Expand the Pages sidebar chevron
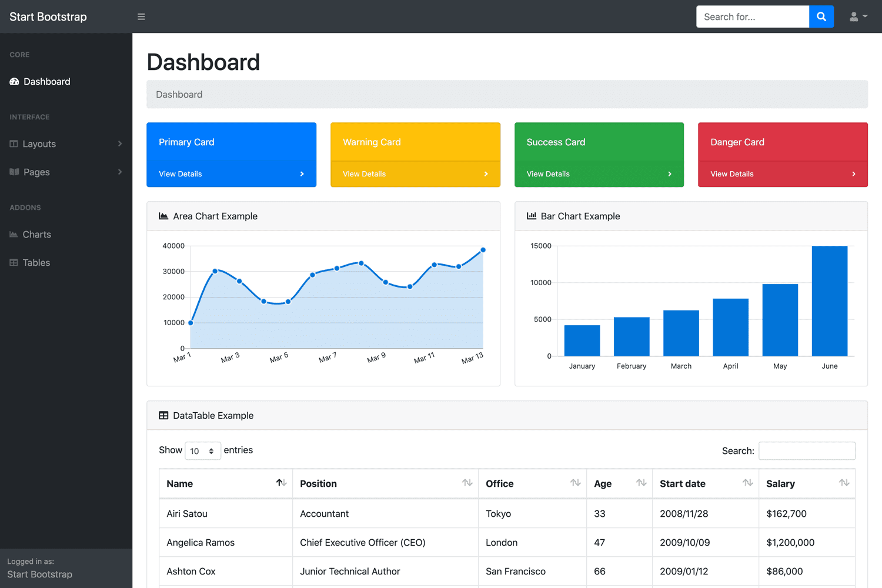Screen dimensions: 882x588 tap(119, 172)
